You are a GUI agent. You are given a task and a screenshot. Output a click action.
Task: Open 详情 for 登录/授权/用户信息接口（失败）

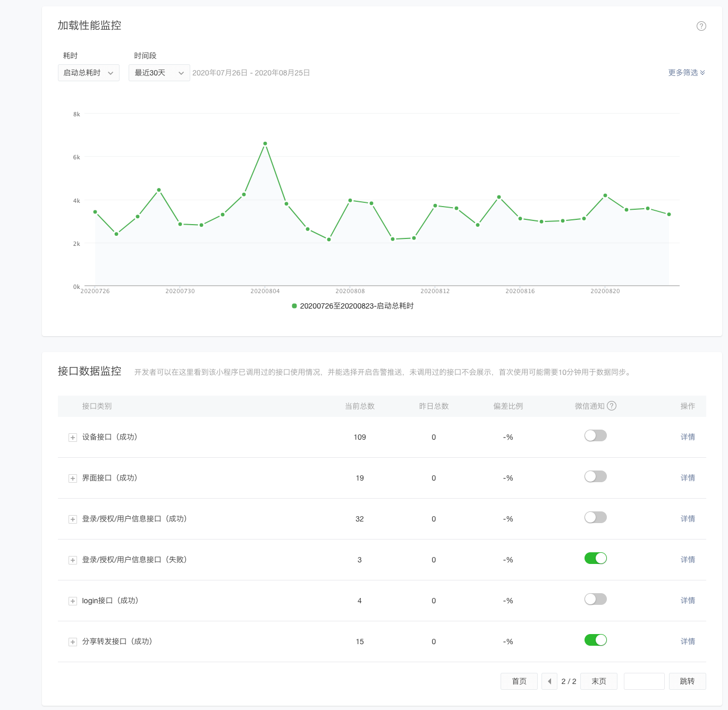tap(688, 560)
